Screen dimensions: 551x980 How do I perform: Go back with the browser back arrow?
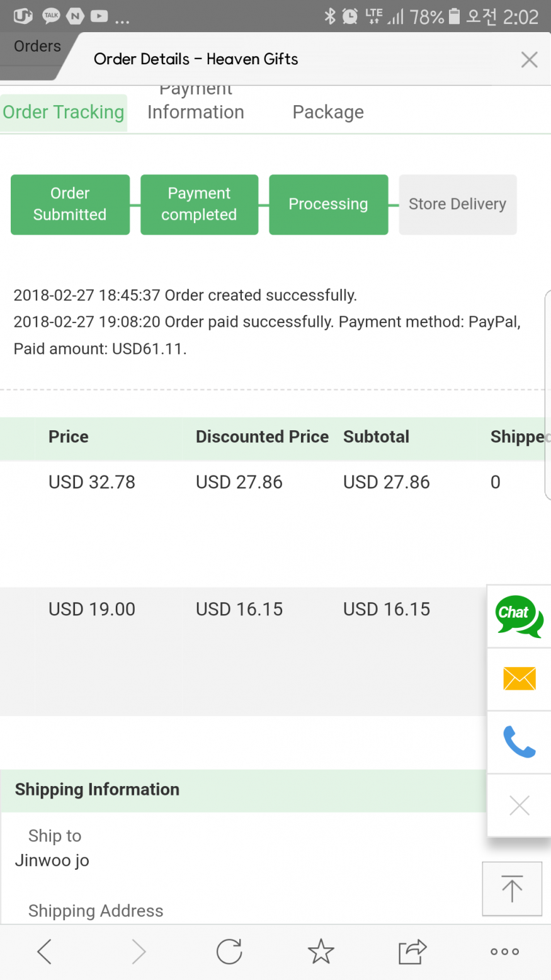pos(44,952)
